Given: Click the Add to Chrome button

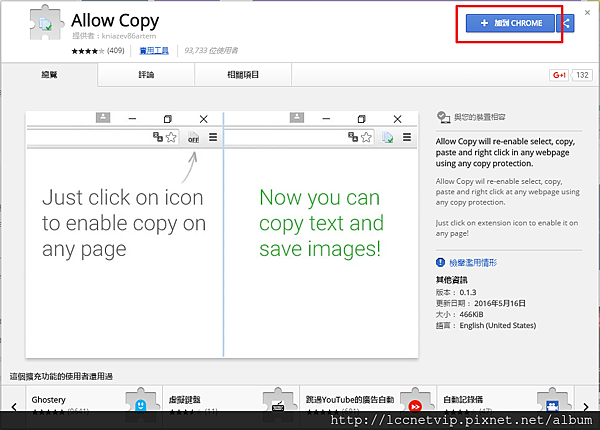Looking at the screenshot, I should coord(508,23).
